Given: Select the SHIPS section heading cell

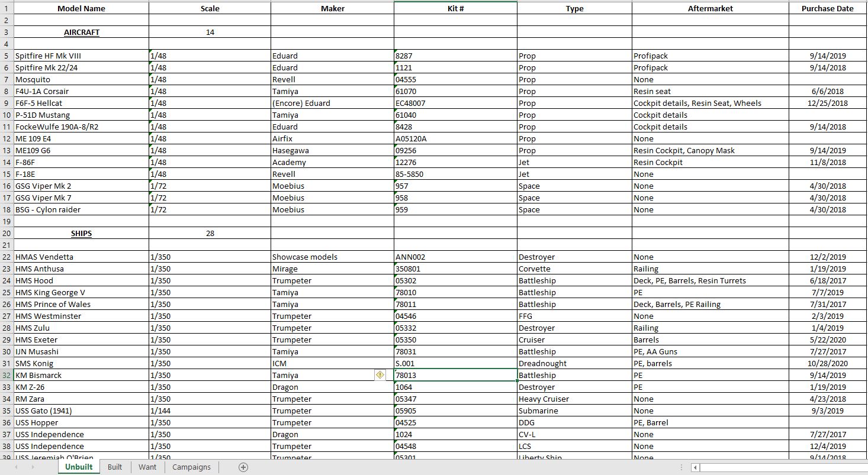Looking at the screenshot, I should [81, 234].
